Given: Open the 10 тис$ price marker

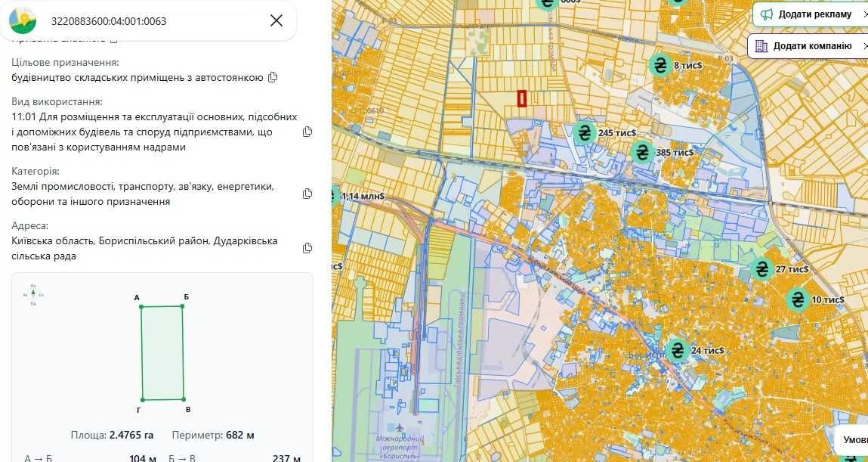Looking at the screenshot, I should tap(798, 299).
